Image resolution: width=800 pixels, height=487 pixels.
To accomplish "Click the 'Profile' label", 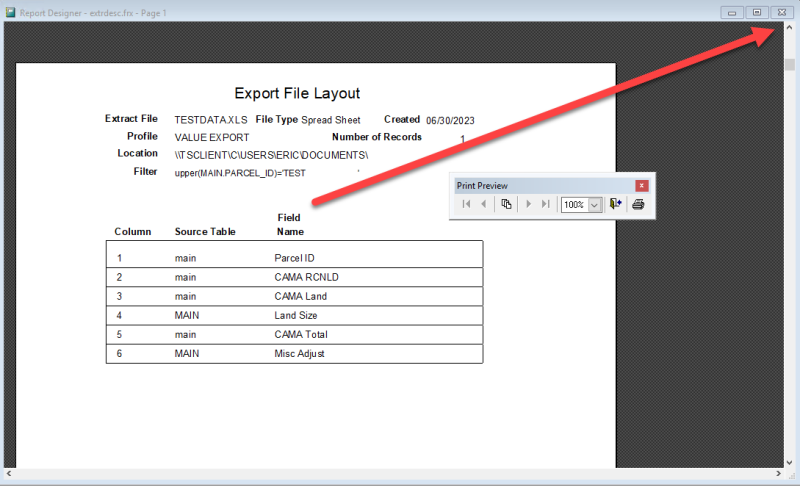I will (x=142, y=136).
